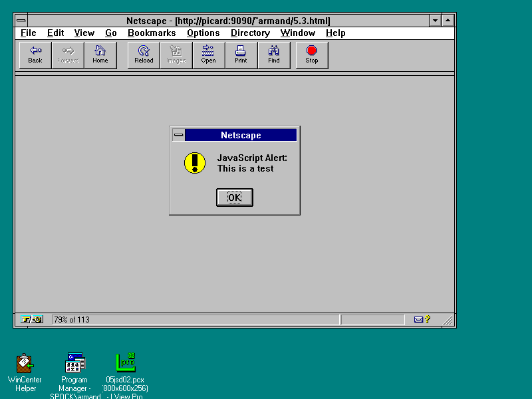This screenshot has width=532, height=399.
Task: Click the mail envelope status icon
Action: [x=418, y=320]
